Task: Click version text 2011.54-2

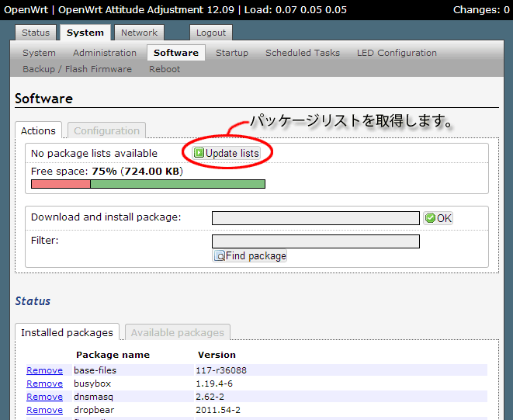Action: coord(218,410)
